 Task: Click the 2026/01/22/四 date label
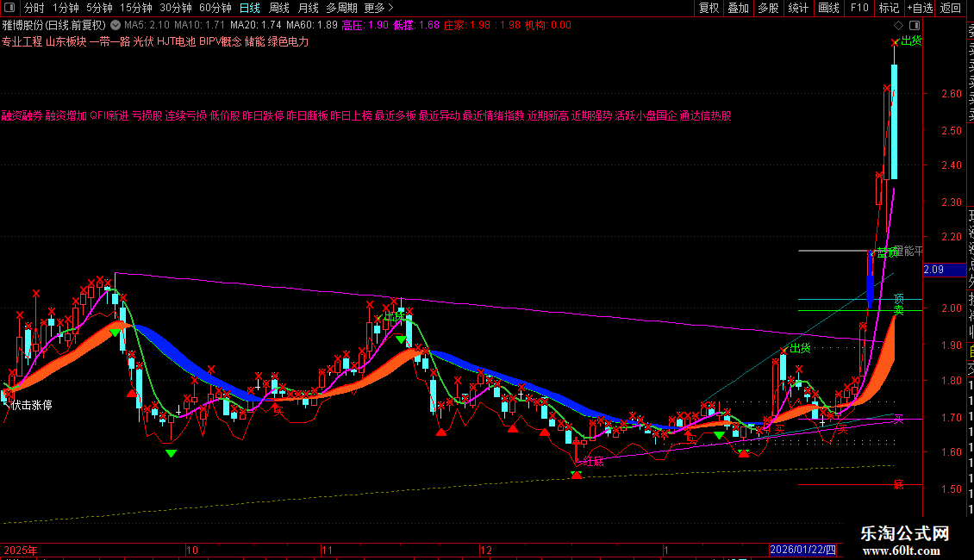click(x=802, y=550)
